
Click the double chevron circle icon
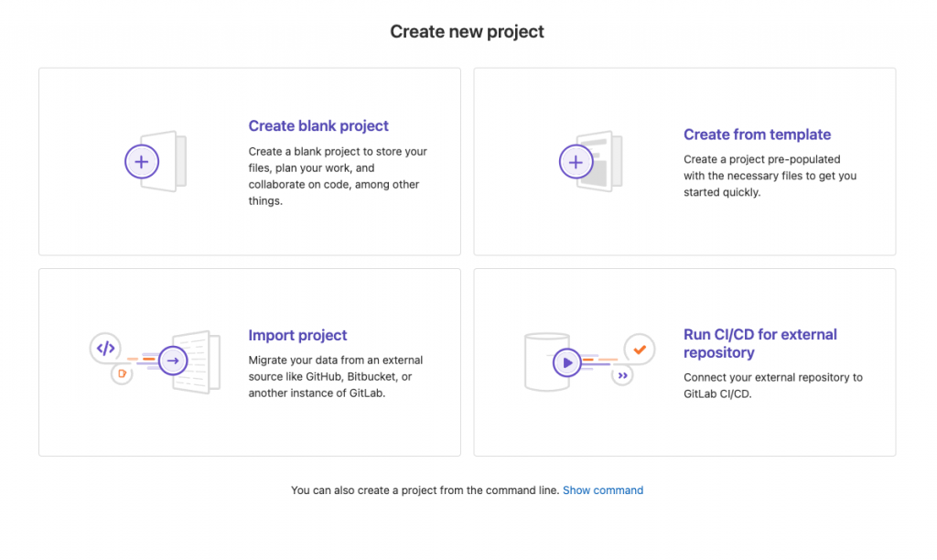[x=623, y=375]
